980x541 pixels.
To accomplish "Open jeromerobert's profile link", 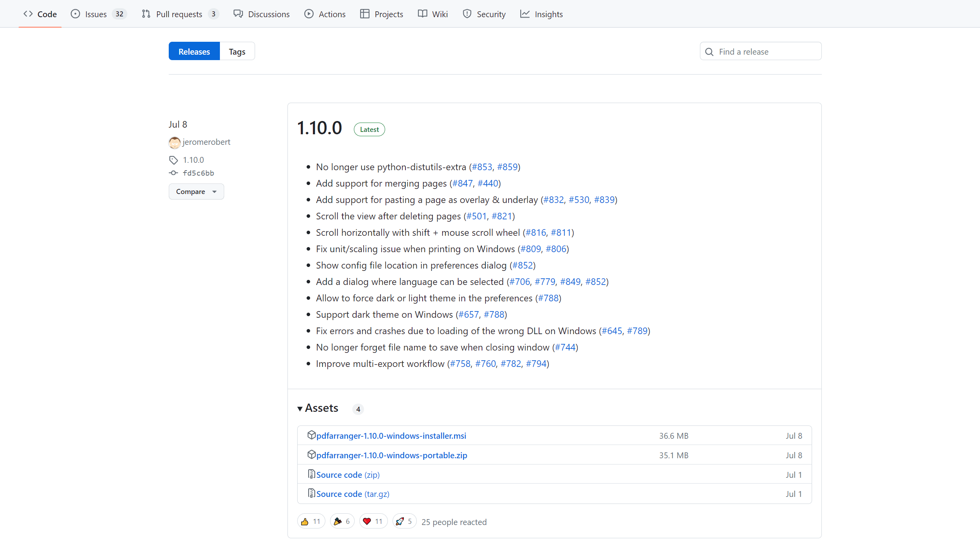I will tap(206, 142).
